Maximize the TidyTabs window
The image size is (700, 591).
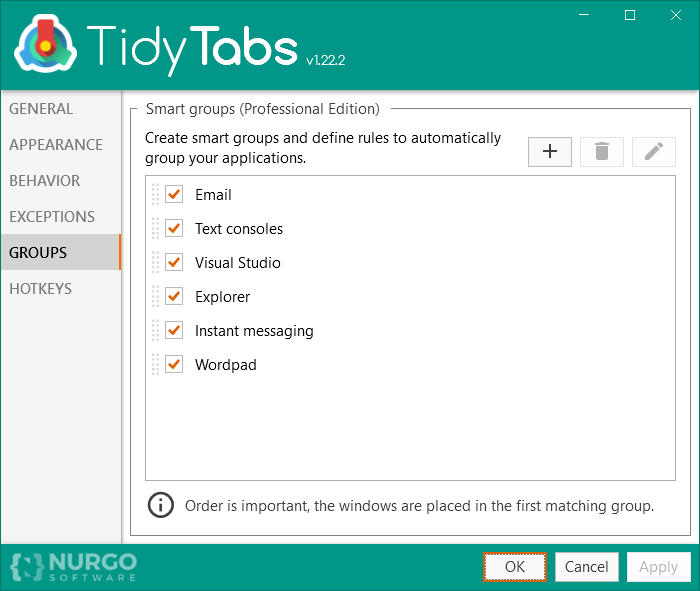pos(629,15)
